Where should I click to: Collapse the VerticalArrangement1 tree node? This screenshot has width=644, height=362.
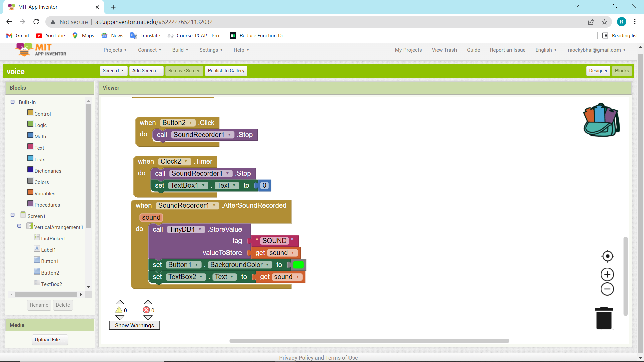coord(19,226)
